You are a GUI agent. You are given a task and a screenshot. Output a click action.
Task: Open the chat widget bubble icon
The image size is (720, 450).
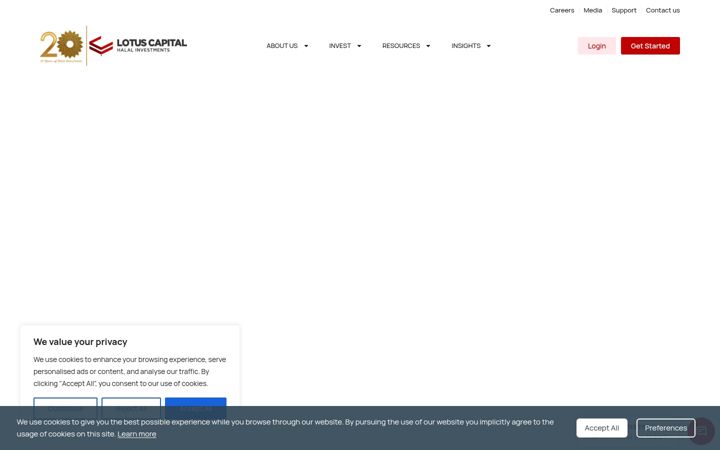tap(702, 431)
